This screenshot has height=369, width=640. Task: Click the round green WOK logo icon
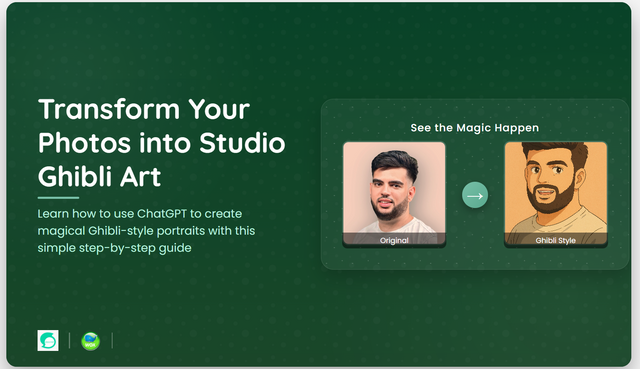[91, 341]
